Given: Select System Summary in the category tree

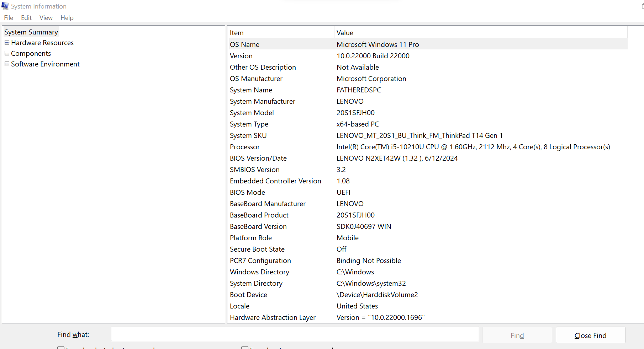Looking at the screenshot, I should point(31,32).
